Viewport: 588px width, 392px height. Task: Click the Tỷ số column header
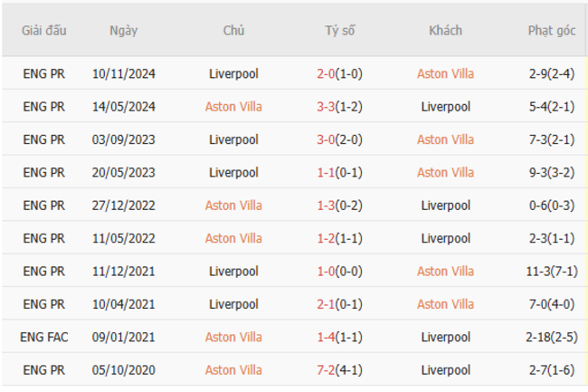pos(340,30)
